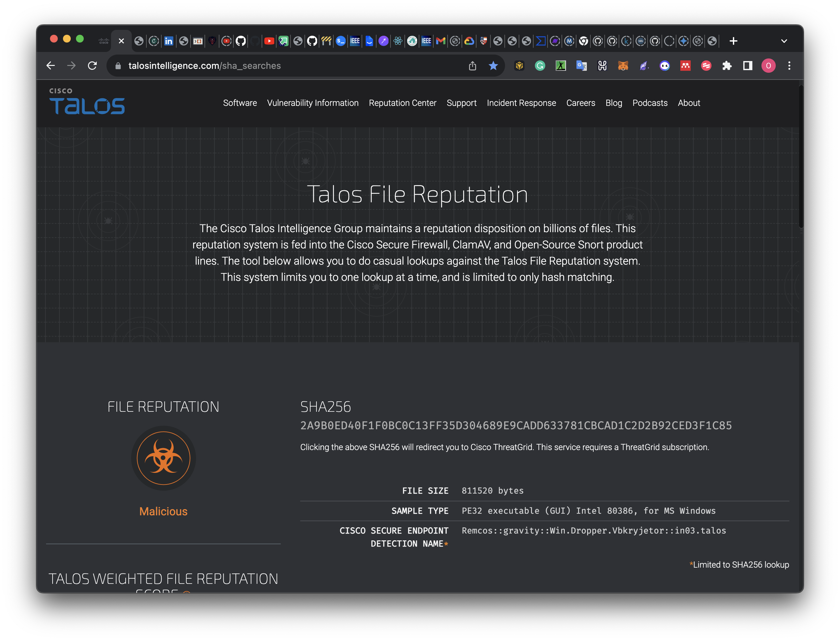Screen dimensions: 840x641
Task: Switch to the yellow-striped barrier tab
Action: point(327,41)
